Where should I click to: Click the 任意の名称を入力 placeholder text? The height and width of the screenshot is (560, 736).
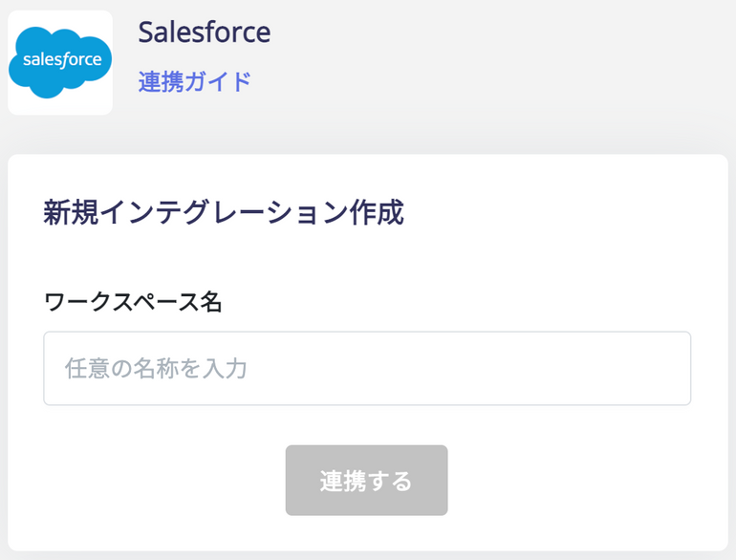tap(156, 369)
